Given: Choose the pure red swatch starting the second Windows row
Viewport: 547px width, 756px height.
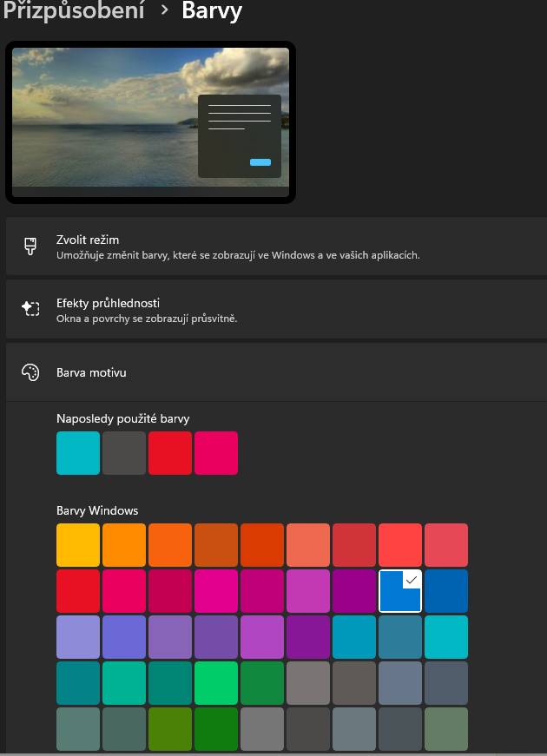Looking at the screenshot, I should pyautogui.click(x=78, y=591).
